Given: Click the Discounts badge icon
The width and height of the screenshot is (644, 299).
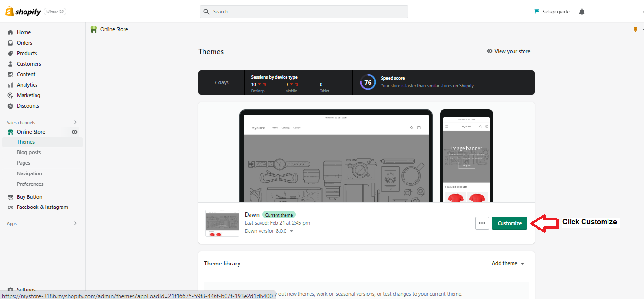Looking at the screenshot, I should click(11, 106).
